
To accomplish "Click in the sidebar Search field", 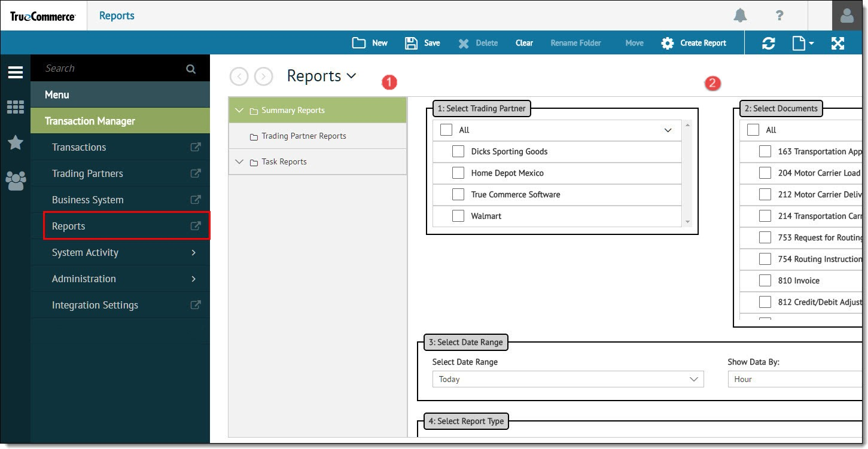I will click(108, 68).
